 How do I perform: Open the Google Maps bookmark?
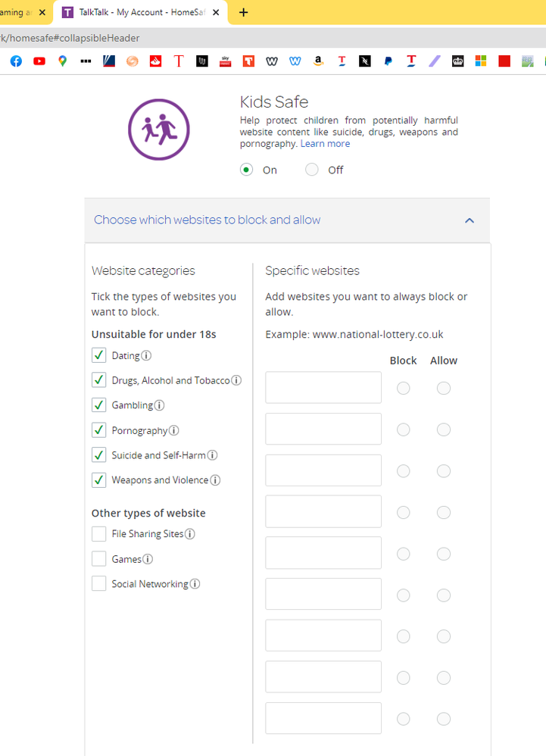pyautogui.click(x=63, y=61)
